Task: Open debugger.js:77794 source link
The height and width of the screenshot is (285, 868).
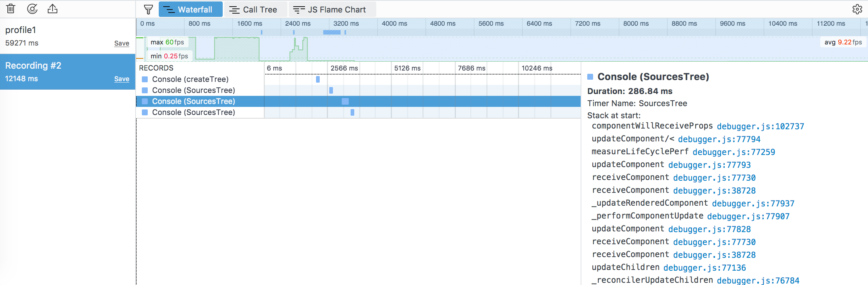Action: tap(719, 139)
